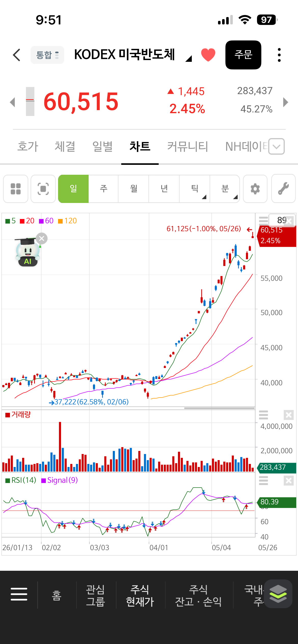Tap the 2.45% change rate
The height and width of the screenshot is (644, 298).
coord(187,109)
